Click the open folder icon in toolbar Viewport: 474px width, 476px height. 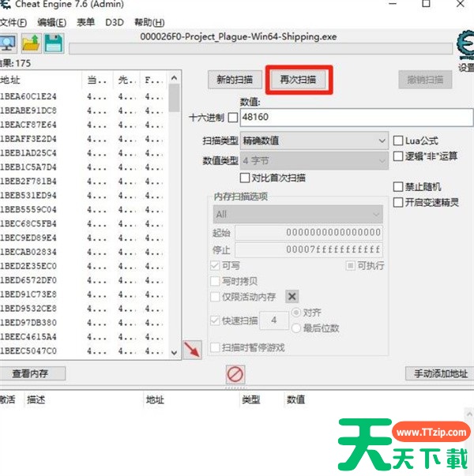coord(32,43)
